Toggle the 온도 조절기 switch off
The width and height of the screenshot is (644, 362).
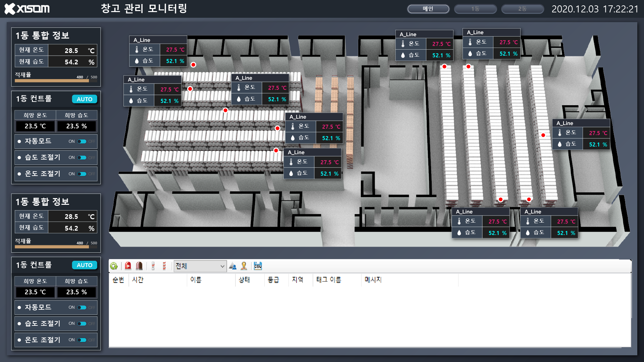coord(82,174)
